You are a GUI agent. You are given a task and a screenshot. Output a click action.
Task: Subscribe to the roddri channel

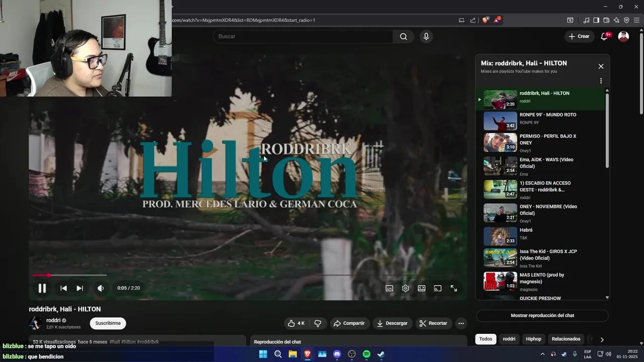(108, 323)
